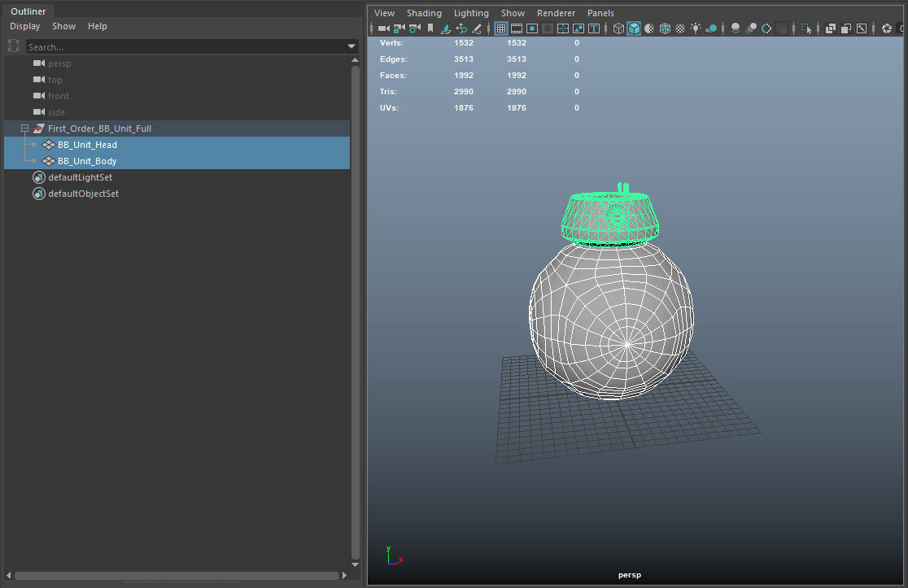This screenshot has height=588, width=908.
Task: Click the X-Ray display icon
Action: (831, 28)
